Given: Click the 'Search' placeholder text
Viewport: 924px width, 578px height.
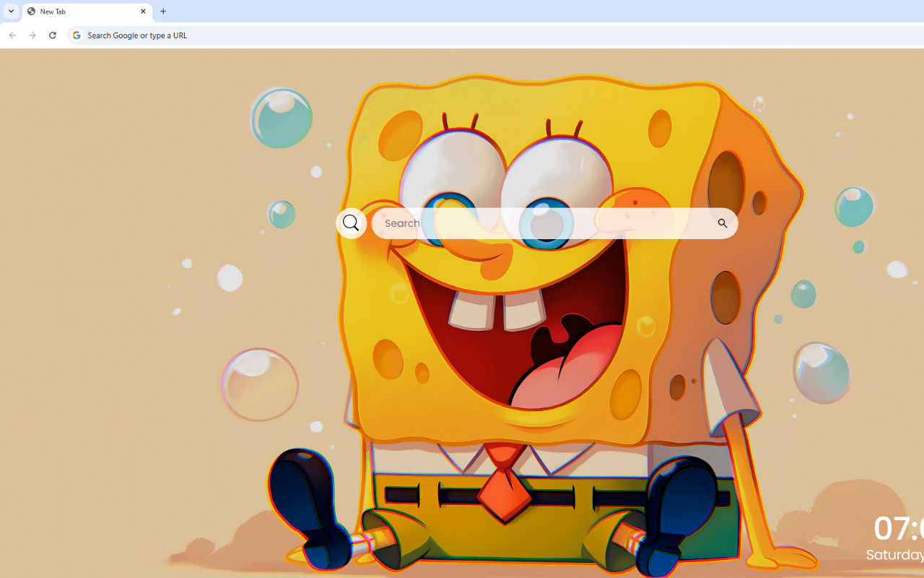Looking at the screenshot, I should tap(402, 223).
